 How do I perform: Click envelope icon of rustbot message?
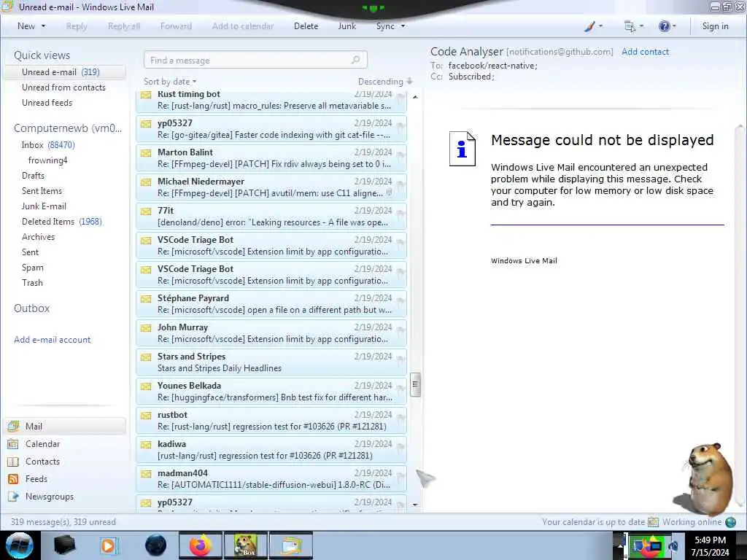[x=146, y=415]
